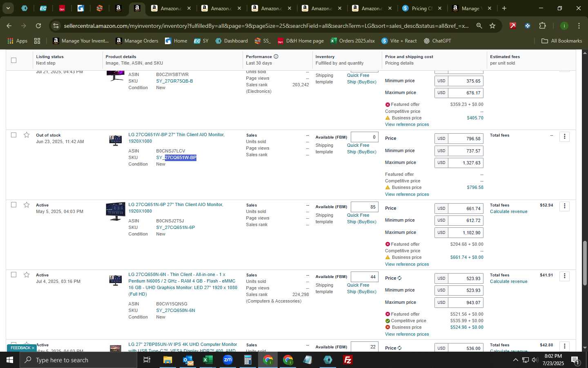
Task: Open the Chrome three-dot menu
Action: pos(579,26)
